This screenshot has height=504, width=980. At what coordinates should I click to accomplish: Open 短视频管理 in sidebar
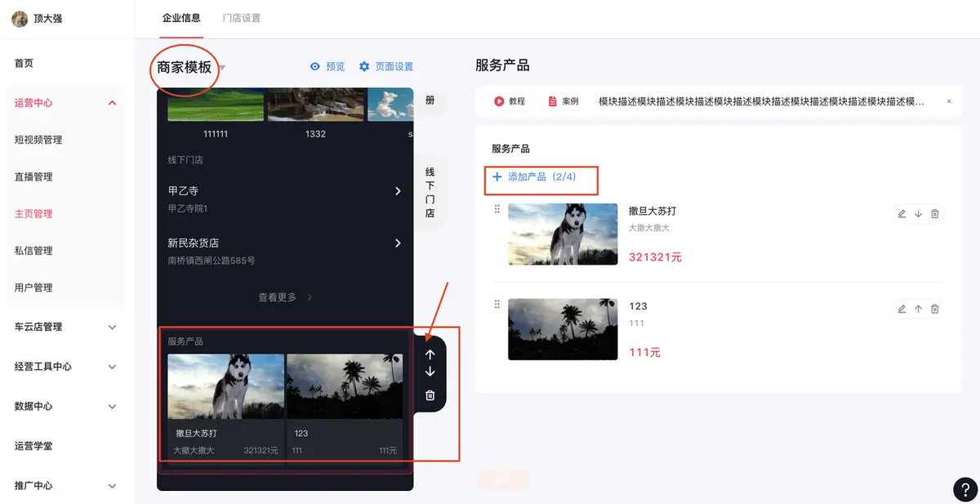click(x=38, y=140)
